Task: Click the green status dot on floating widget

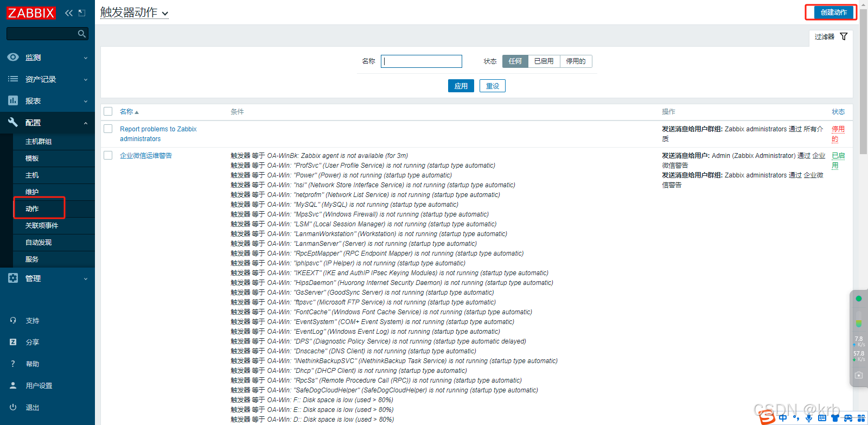Action: click(859, 299)
